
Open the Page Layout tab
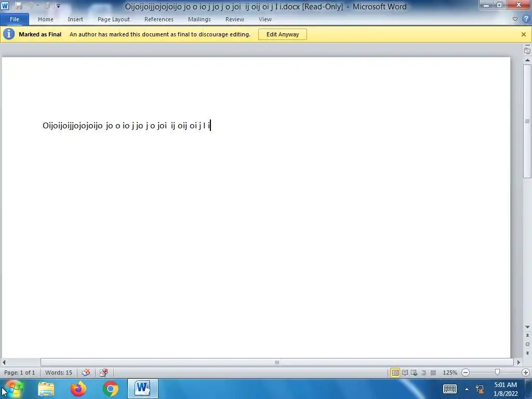coord(114,19)
